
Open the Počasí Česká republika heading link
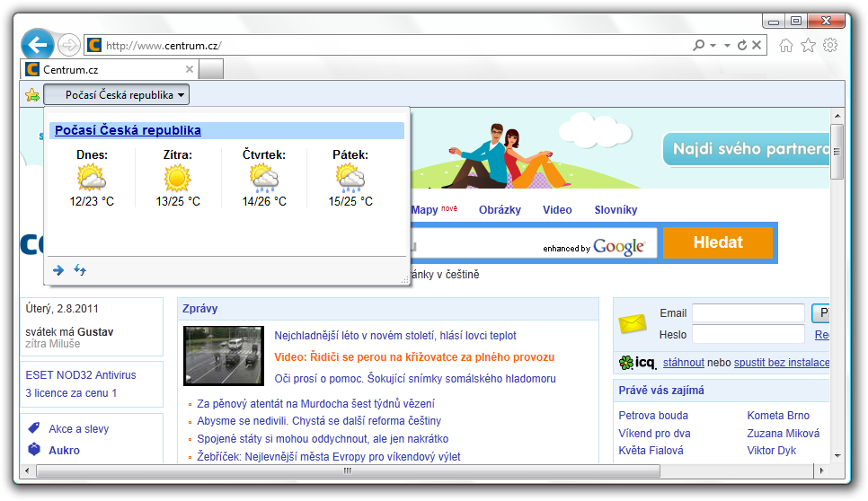pyautogui.click(x=128, y=130)
